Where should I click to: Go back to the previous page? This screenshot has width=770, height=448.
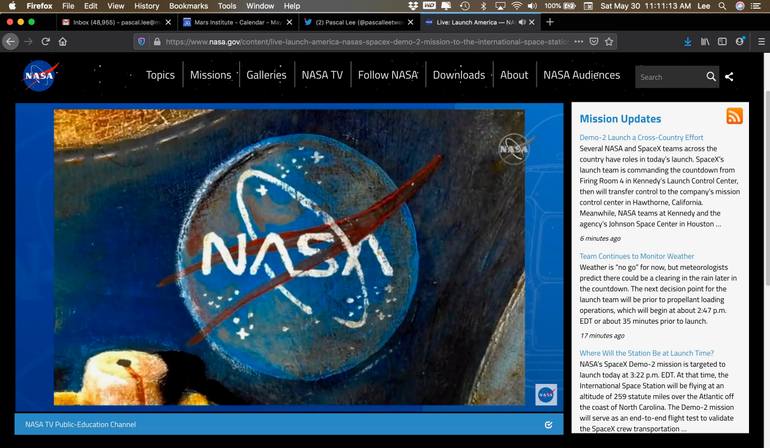pyautogui.click(x=11, y=42)
